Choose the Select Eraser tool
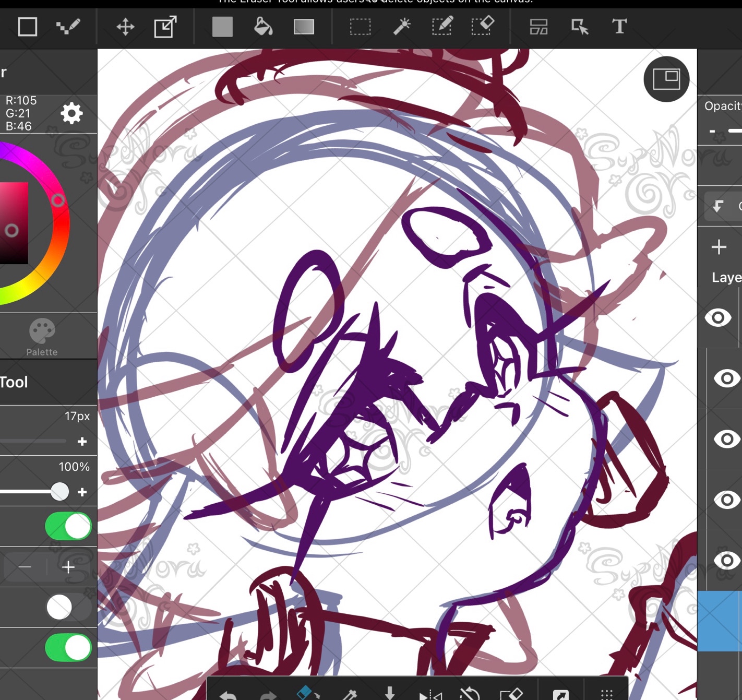The width and height of the screenshot is (742, 700). 482,27
